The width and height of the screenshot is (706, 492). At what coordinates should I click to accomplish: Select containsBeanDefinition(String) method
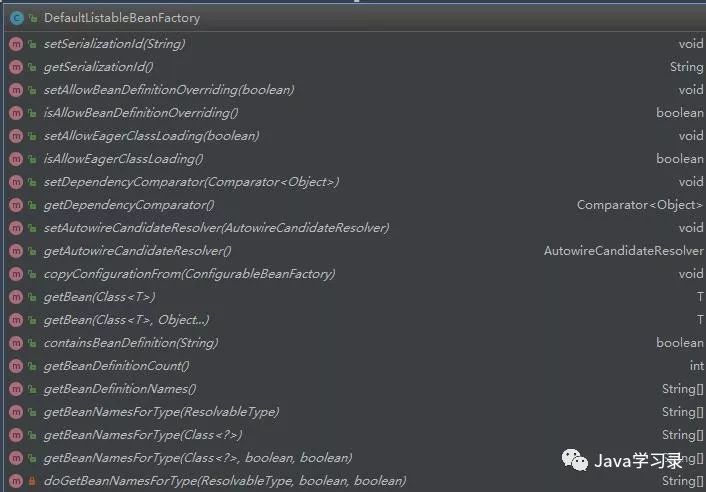(131, 343)
